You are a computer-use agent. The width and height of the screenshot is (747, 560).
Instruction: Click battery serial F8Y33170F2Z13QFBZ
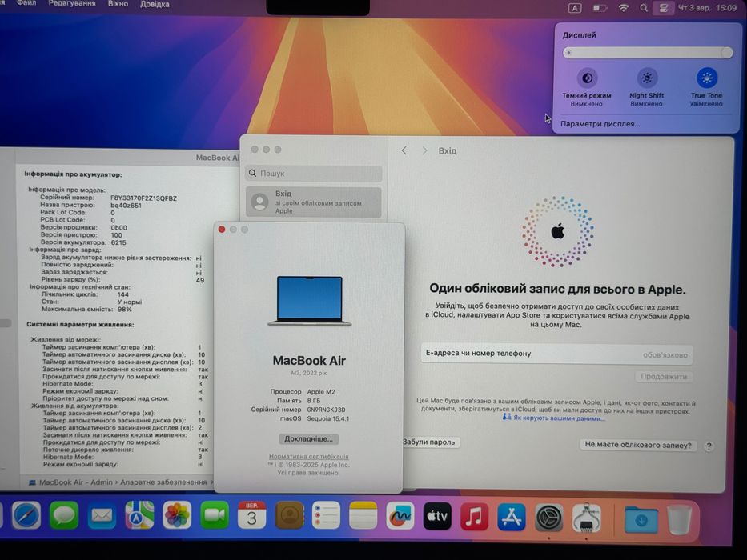pos(143,198)
